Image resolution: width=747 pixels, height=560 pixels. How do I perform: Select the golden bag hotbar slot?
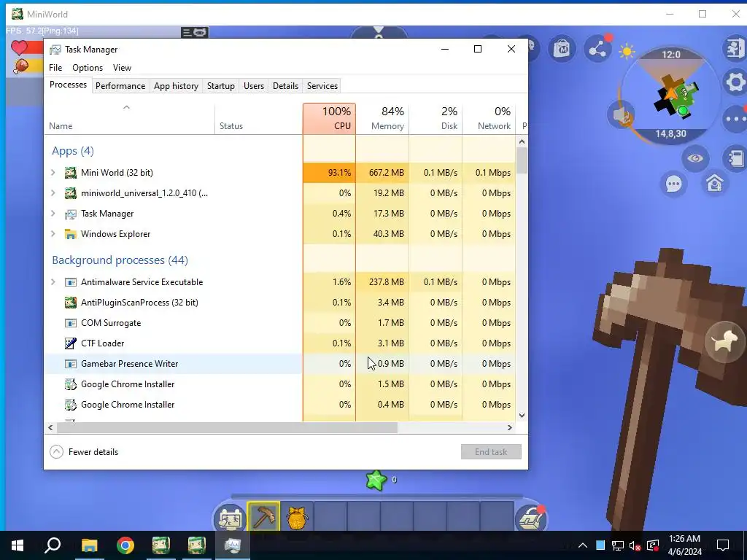point(296,517)
